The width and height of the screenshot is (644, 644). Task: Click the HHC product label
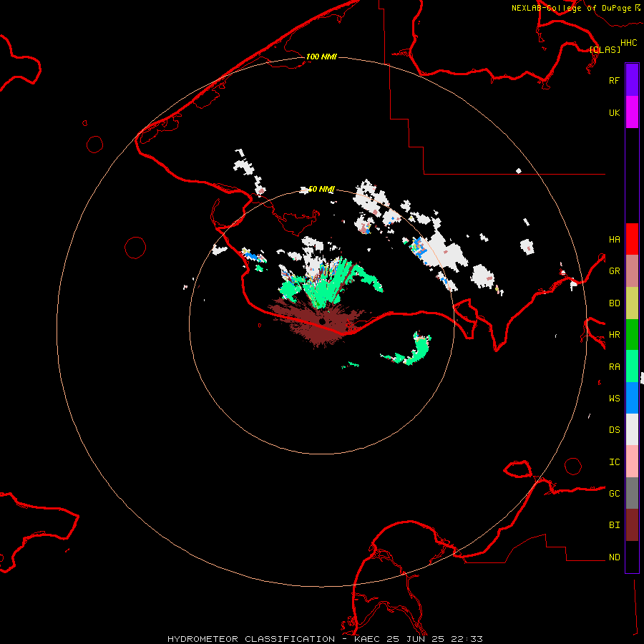tap(628, 43)
